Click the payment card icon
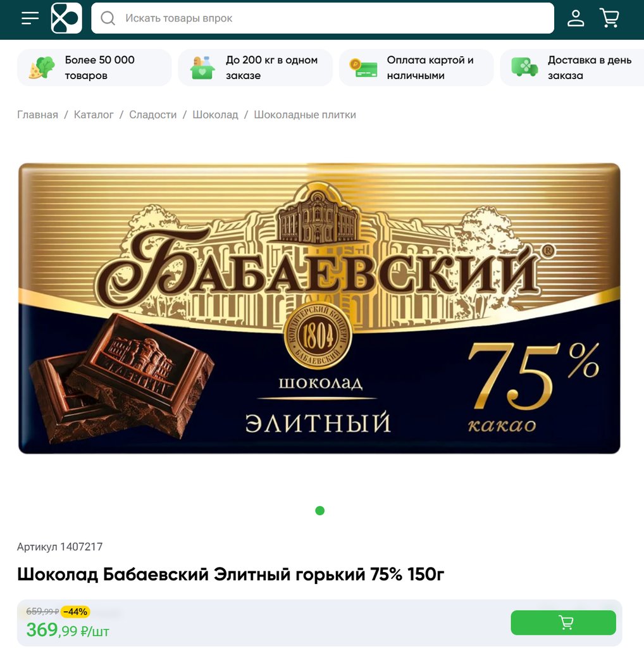This screenshot has height=648, width=644. tap(363, 68)
